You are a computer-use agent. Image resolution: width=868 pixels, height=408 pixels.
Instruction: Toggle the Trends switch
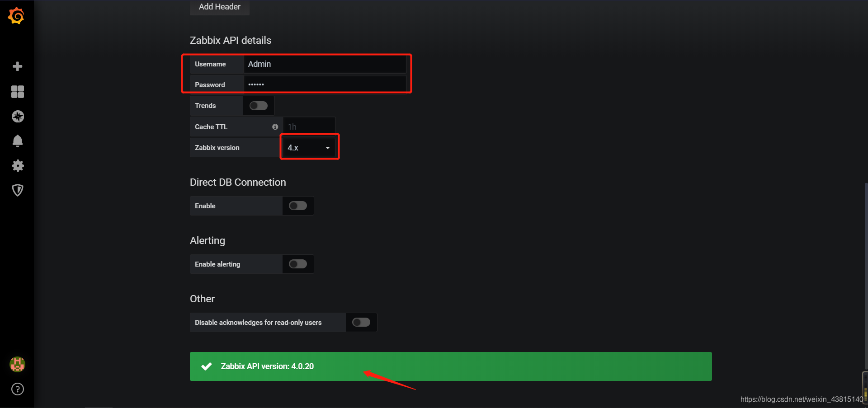tap(259, 106)
